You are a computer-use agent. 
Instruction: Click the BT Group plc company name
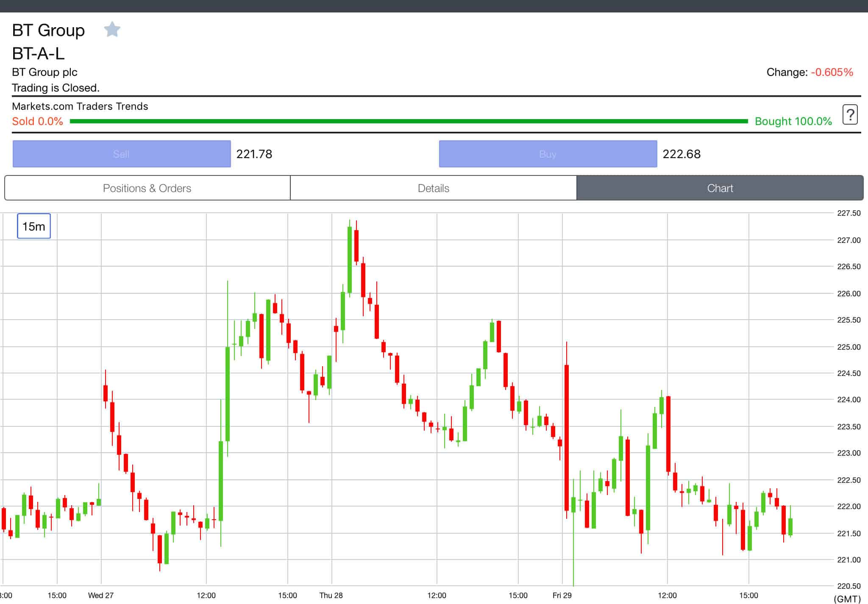click(45, 72)
